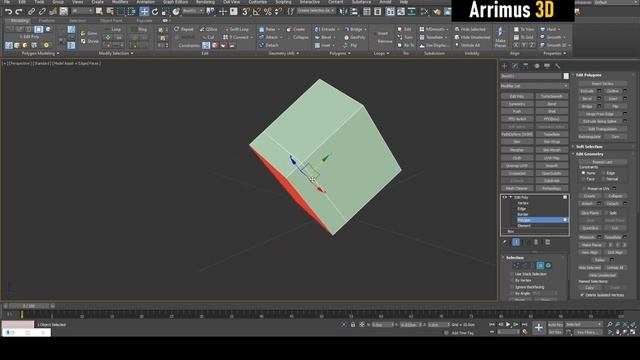Screen dimensions: 640x360
Task: Select the None constraint radio button
Action: [x=584, y=173]
